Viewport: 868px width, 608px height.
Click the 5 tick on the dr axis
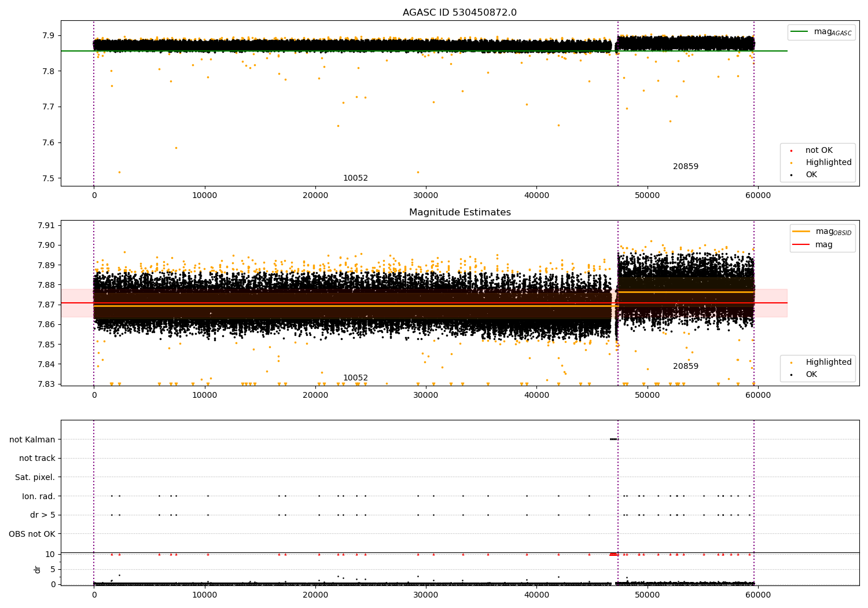[x=53, y=569]
